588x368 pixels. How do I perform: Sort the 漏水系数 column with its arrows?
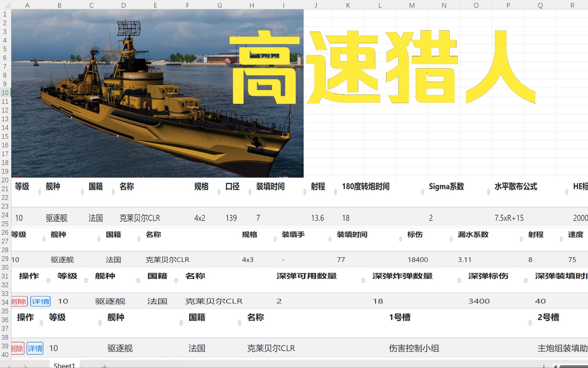[x=521, y=239]
